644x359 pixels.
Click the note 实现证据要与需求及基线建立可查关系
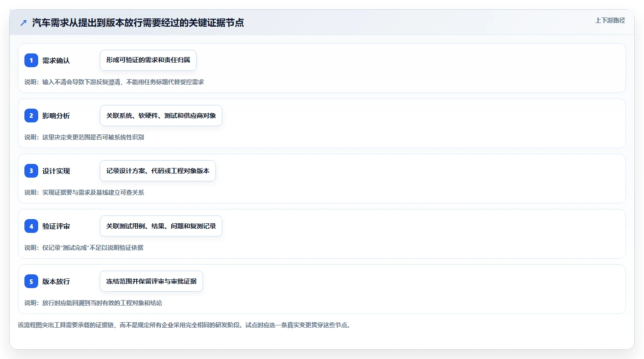click(x=84, y=192)
